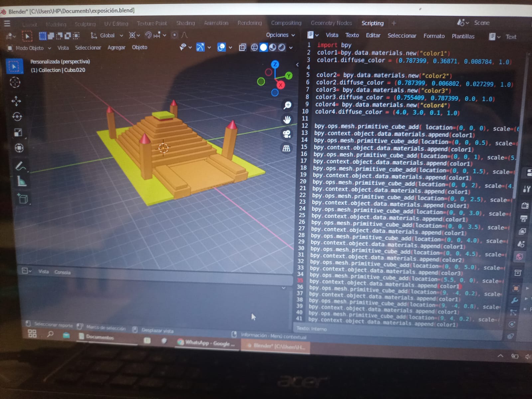Select the Rotate tool
532x399 pixels.
click(17, 117)
